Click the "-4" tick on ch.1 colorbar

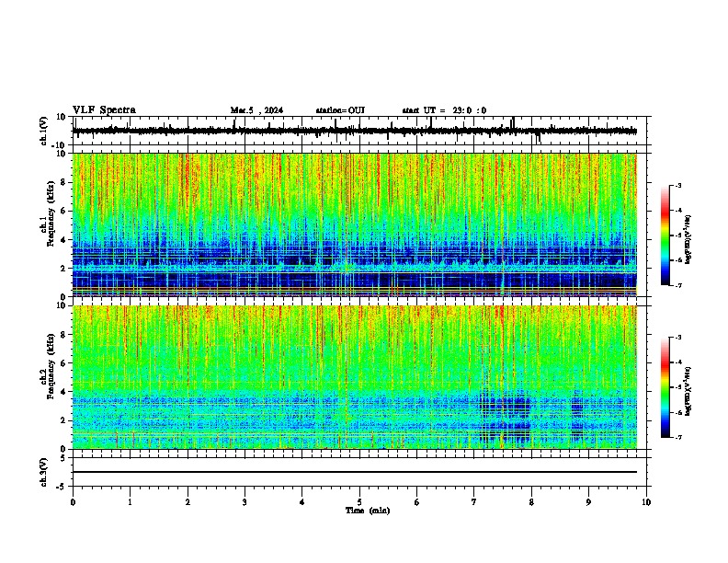click(677, 211)
